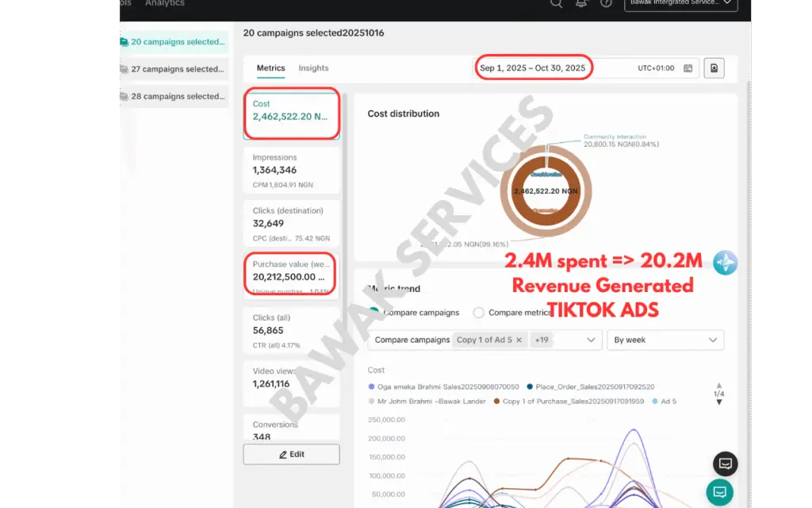Select the Impressions metric card

292,170
